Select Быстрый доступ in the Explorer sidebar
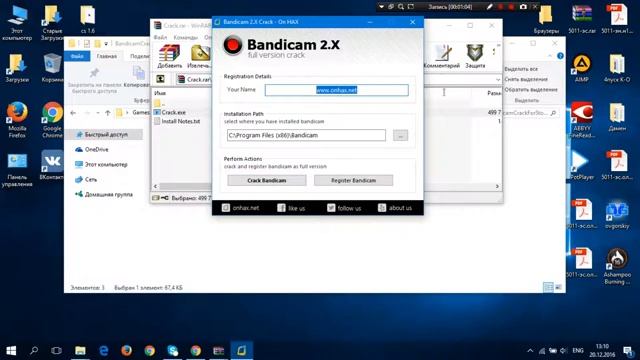 (105, 134)
